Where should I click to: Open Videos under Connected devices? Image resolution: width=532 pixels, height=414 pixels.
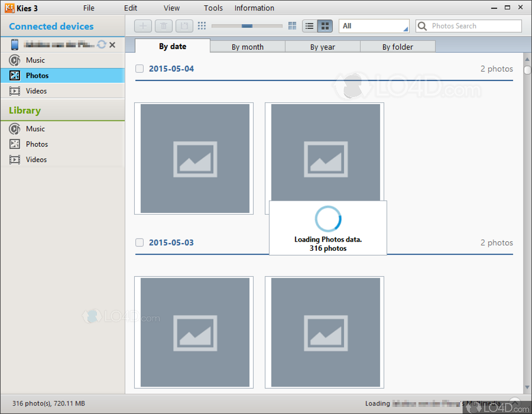point(63,91)
